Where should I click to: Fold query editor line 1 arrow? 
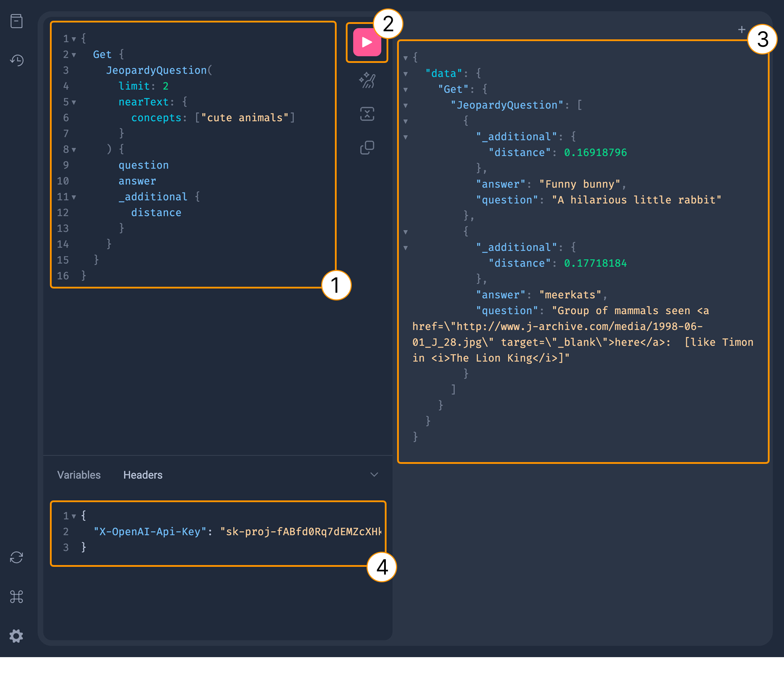[74, 39]
